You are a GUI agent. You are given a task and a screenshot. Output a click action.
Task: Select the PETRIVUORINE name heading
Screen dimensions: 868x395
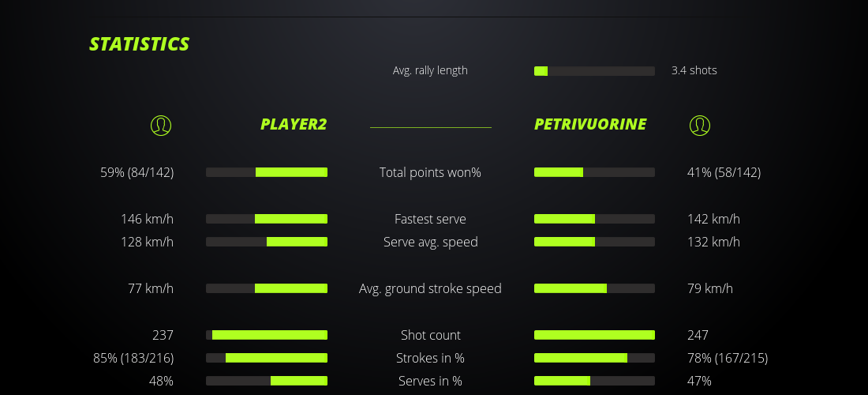(x=590, y=124)
